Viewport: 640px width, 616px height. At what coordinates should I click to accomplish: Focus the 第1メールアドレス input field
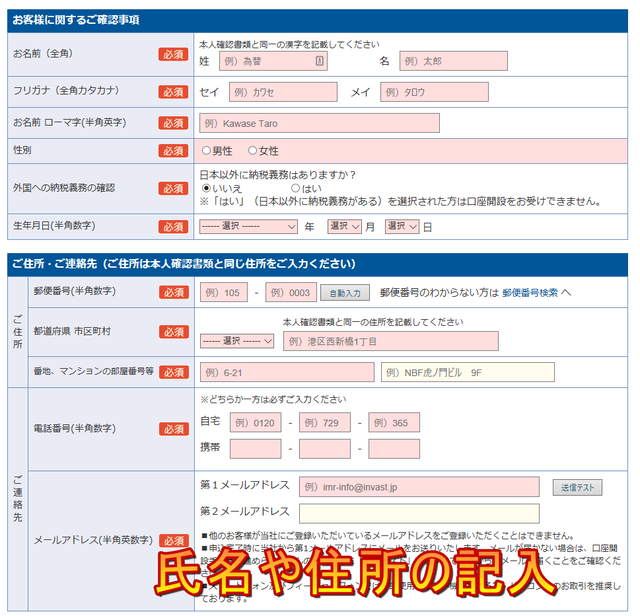(419, 487)
